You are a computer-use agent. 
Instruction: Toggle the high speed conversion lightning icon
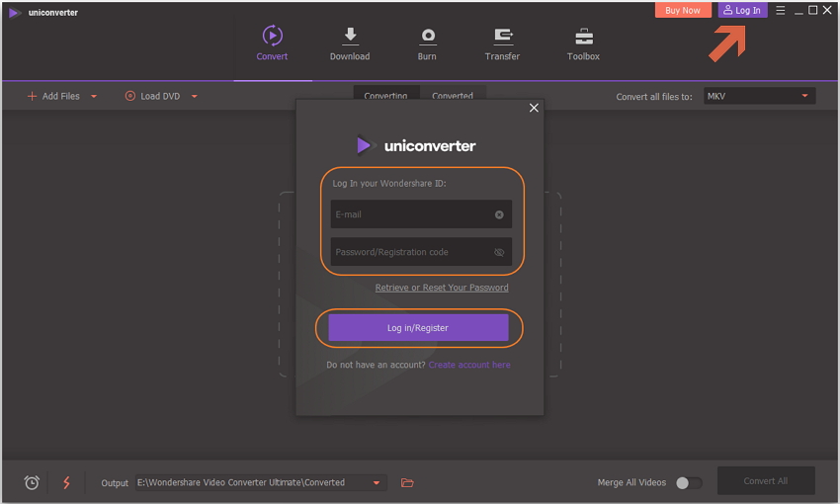click(66, 482)
